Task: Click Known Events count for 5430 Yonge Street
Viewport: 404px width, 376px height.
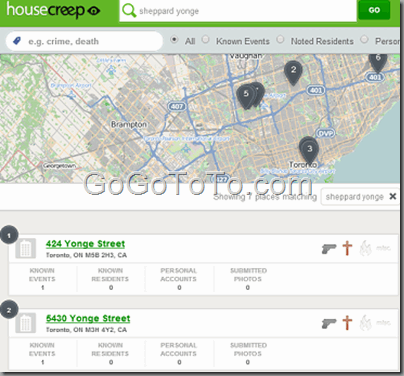Action: [x=42, y=354]
